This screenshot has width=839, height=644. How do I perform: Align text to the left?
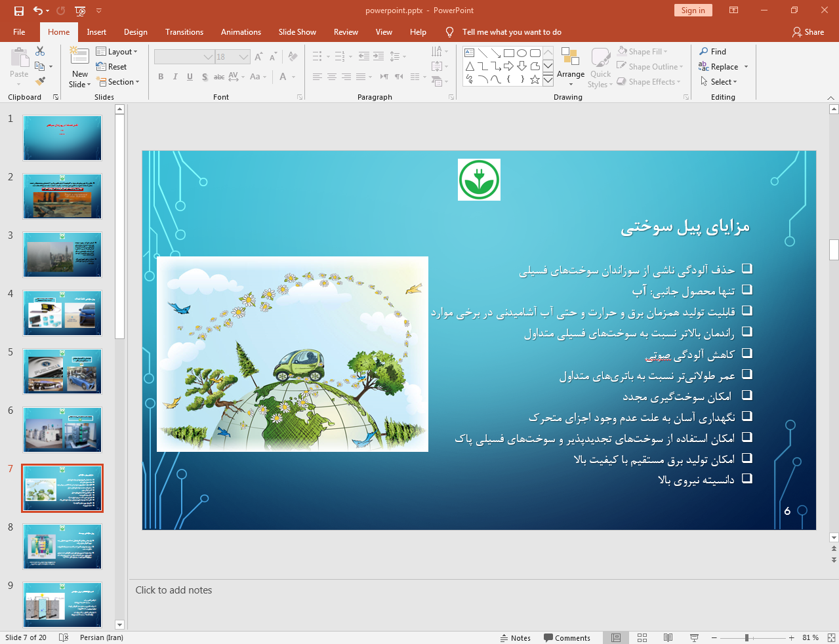(x=317, y=77)
